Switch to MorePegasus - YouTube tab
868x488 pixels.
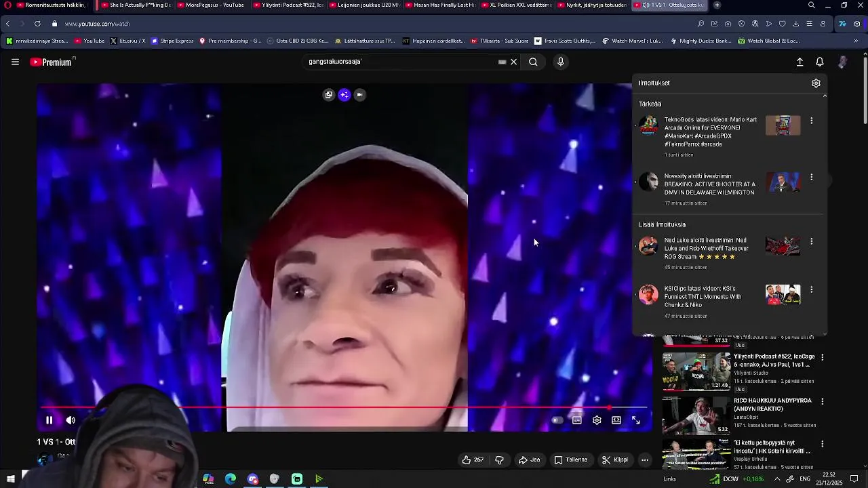point(210,5)
